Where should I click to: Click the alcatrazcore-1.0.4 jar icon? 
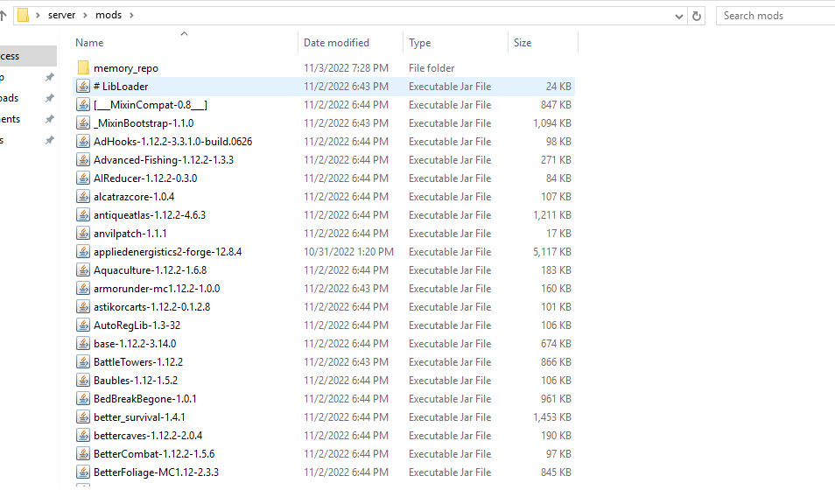point(83,196)
